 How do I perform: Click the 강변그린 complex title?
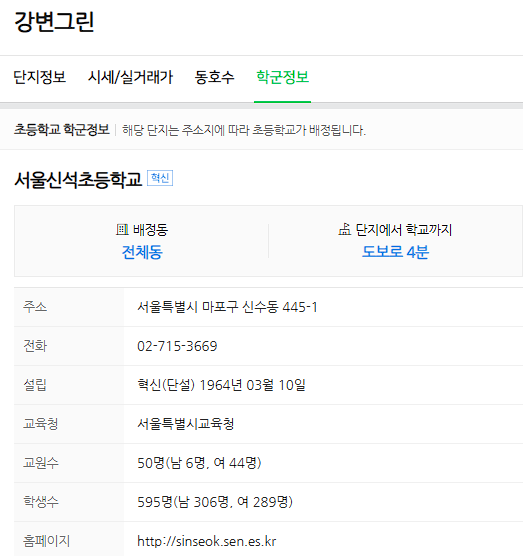click(54, 22)
